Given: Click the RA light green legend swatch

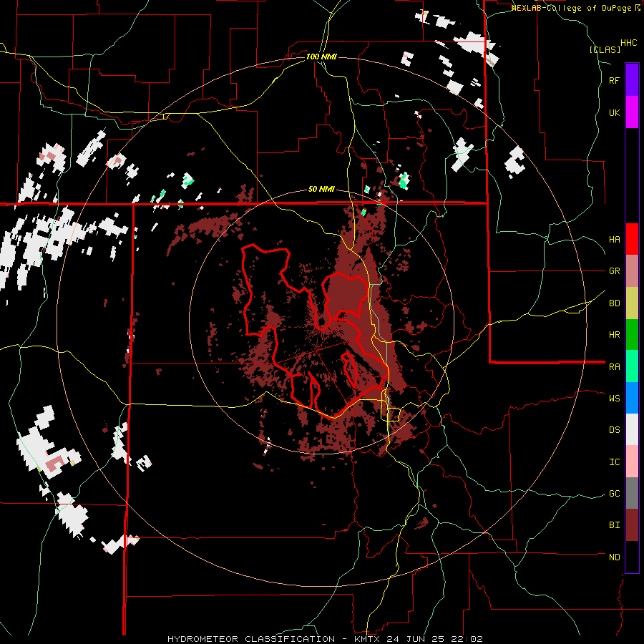Looking at the screenshot, I should pos(632,366).
